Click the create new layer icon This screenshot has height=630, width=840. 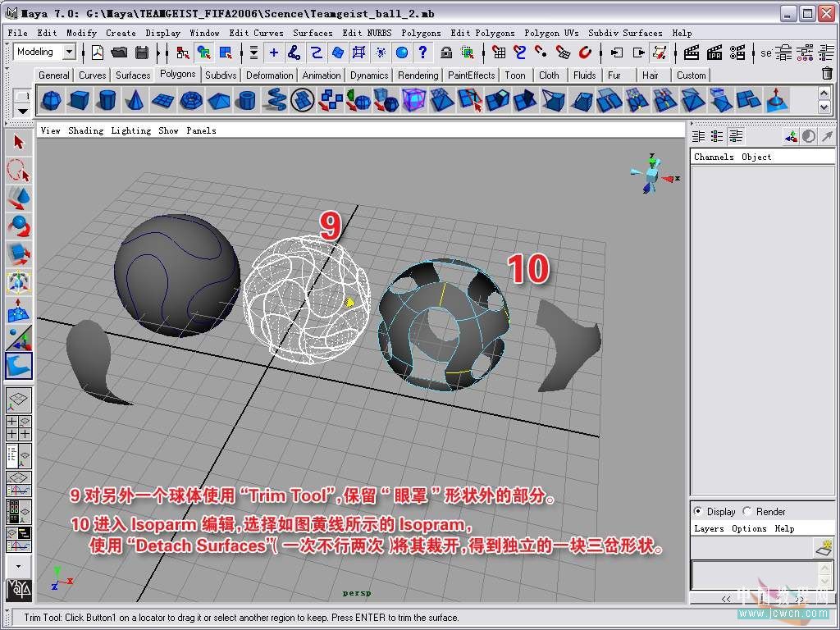(x=824, y=547)
